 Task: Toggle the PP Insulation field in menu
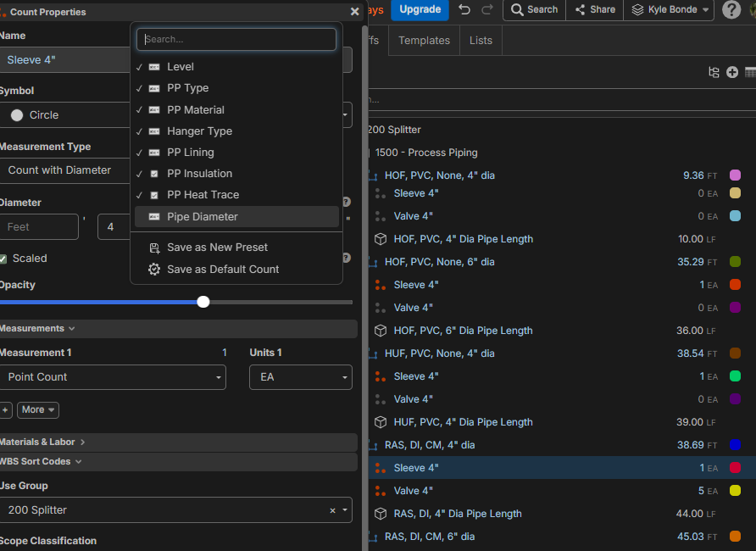(x=199, y=174)
